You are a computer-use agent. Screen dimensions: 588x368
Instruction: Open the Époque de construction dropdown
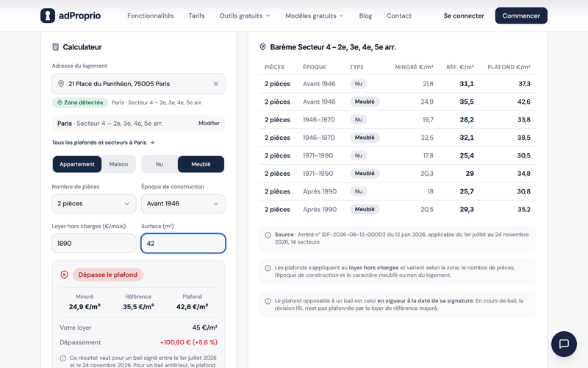pos(183,204)
